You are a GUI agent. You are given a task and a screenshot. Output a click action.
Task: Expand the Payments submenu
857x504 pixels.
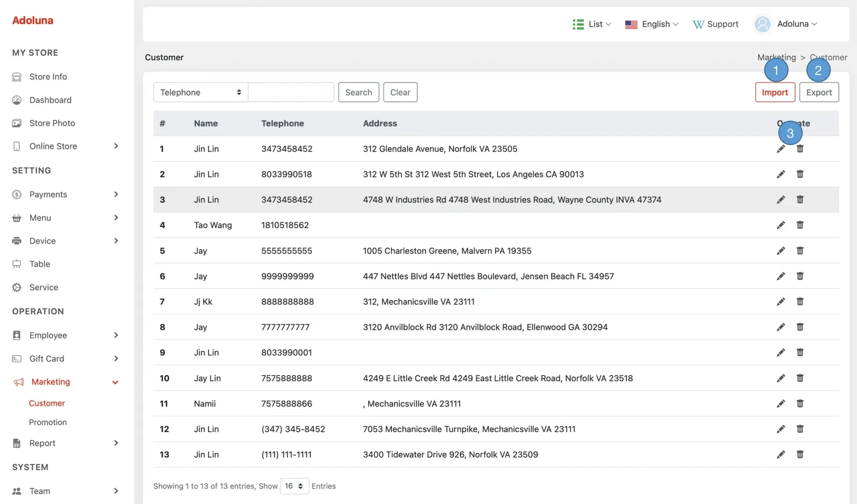tap(116, 194)
